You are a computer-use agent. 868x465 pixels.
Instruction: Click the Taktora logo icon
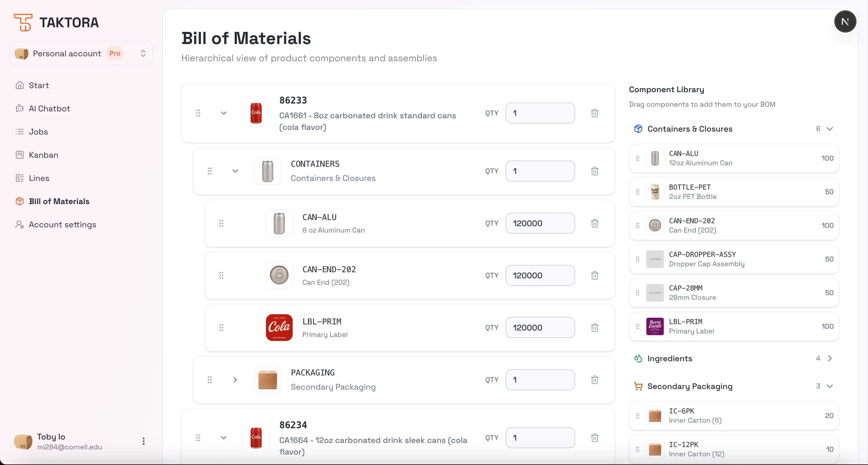[x=23, y=23]
